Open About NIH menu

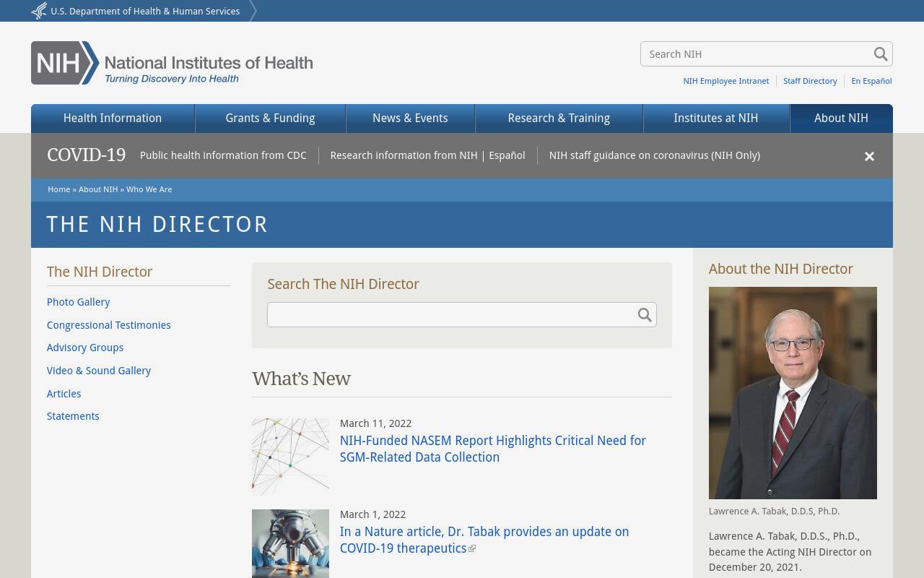click(841, 118)
